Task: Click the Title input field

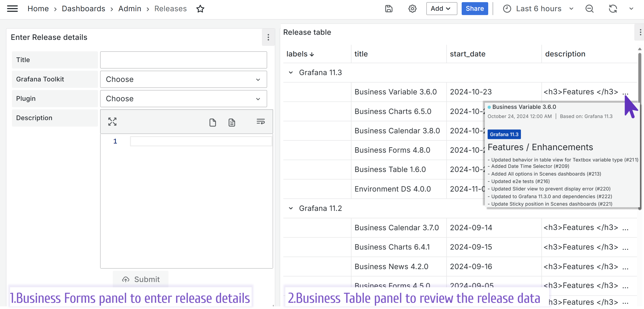Action: 184,59
